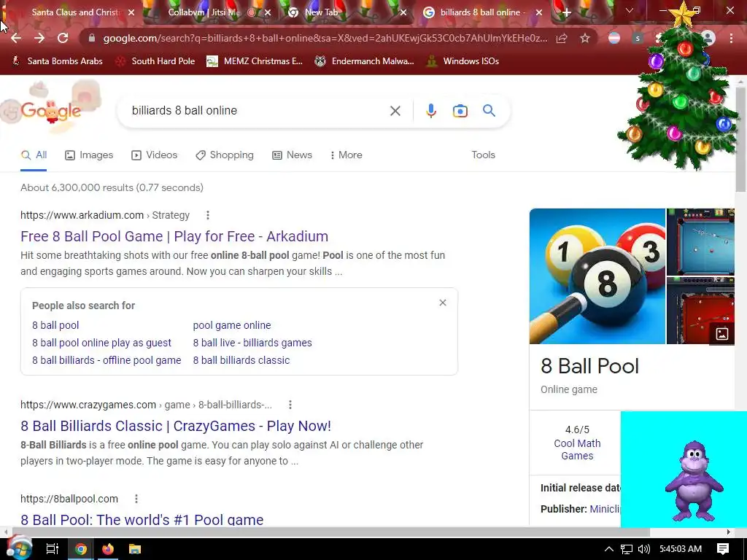
Task: Click the address bar URL
Action: (x=325, y=38)
